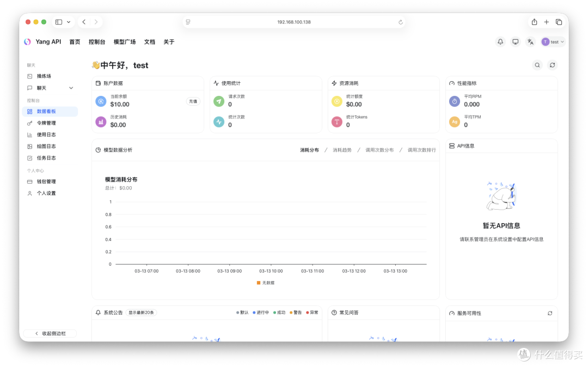
Task: Open 钱包管理 in sidebar
Action: coord(50,181)
